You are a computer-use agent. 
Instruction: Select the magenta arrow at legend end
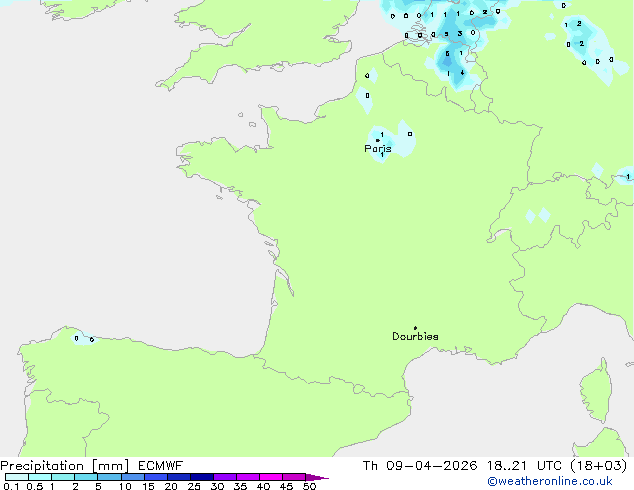point(318,478)
